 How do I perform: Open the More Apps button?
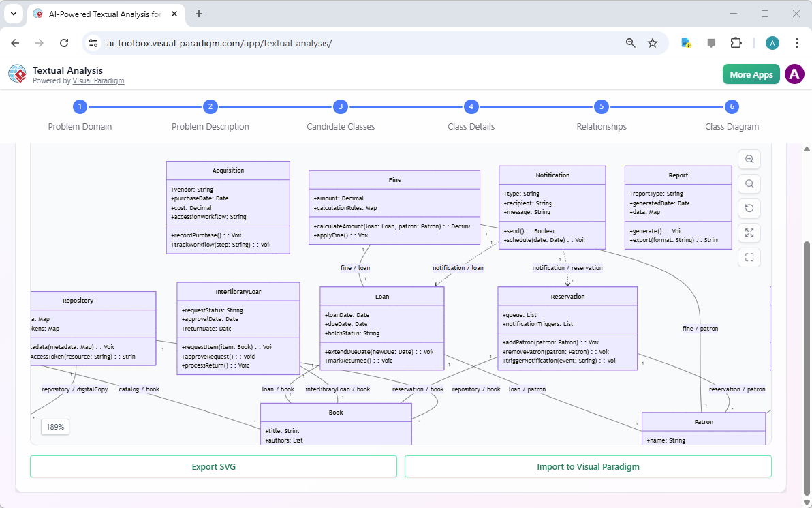[x=751, y=74]
